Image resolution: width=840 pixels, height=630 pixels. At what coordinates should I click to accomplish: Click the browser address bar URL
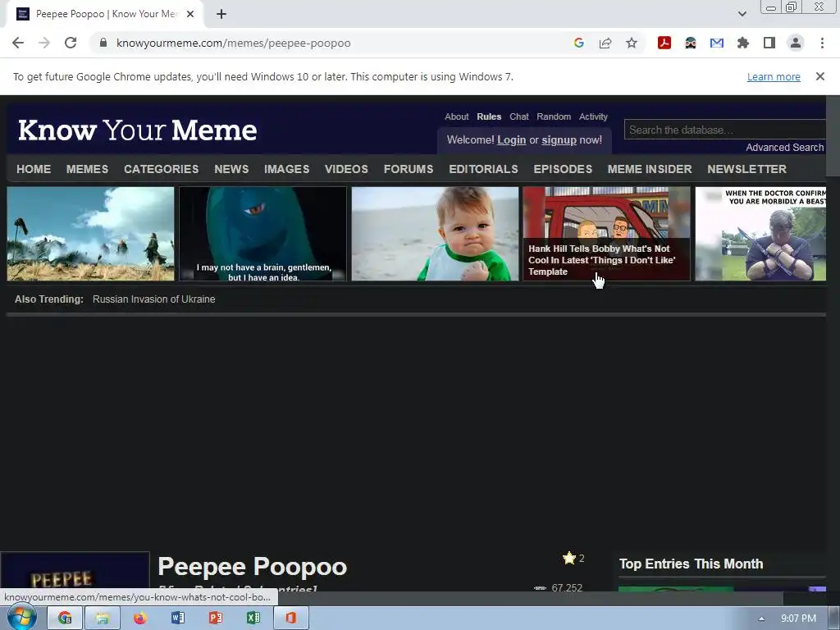point(234,43)
